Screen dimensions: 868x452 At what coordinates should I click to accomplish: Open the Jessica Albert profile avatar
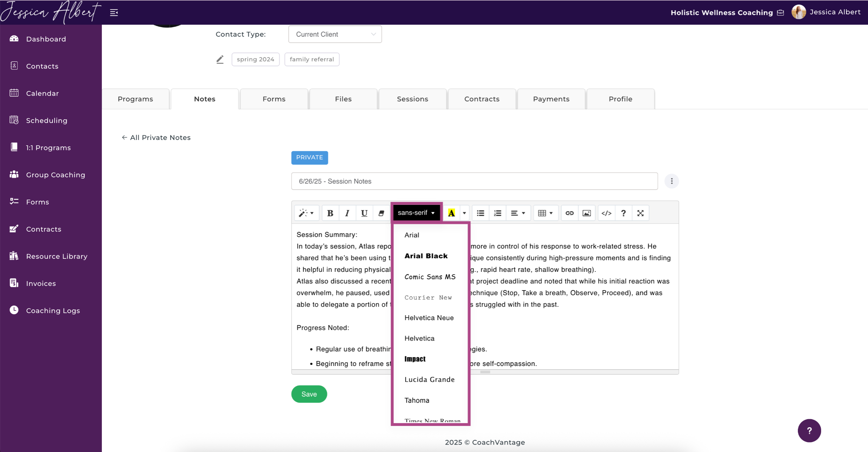[798, 12]
